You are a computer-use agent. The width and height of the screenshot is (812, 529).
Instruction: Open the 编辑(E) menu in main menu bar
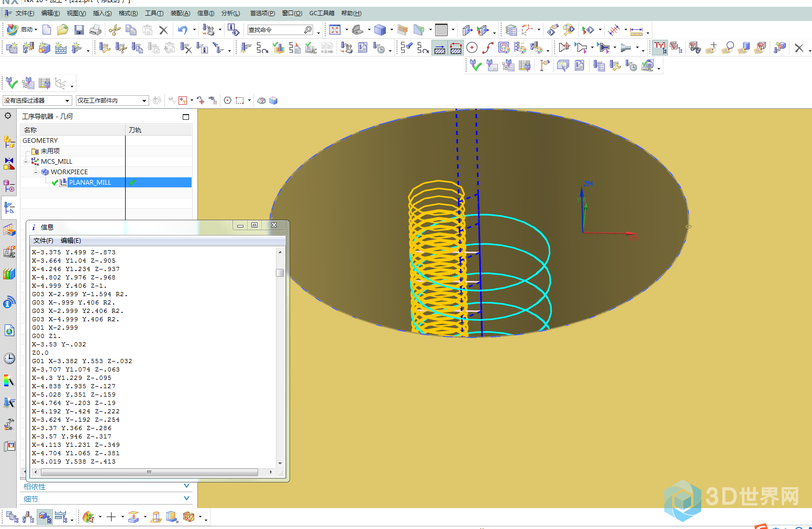coord(51,13)
